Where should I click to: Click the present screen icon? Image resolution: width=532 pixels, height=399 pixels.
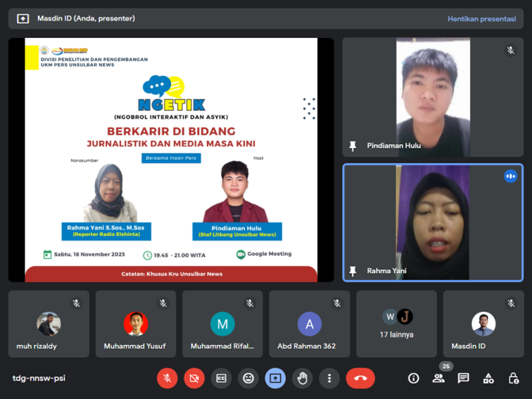[x=275, y=378]
